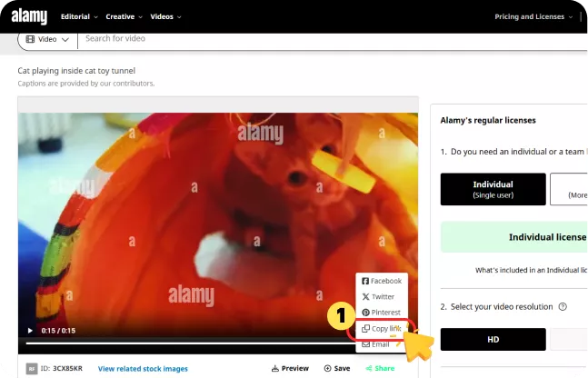Open View related stock images link
588x378 pixels.
tap(143, 369)
